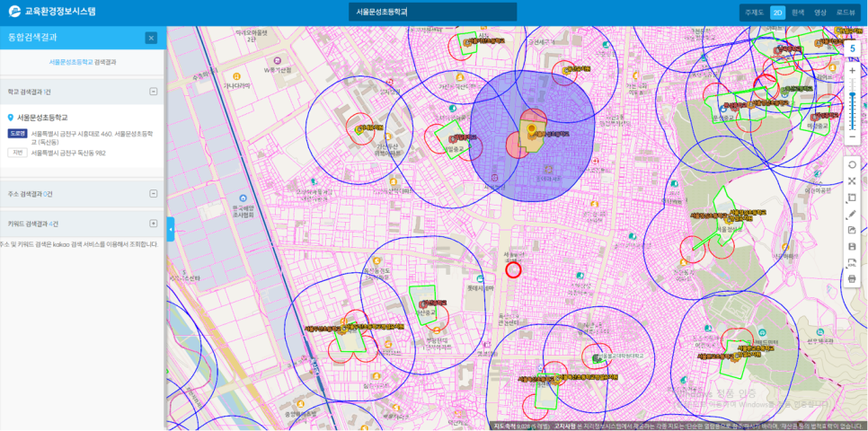Click the blue pin icon beside 서울문성초등학교

(x=11, y=118)
